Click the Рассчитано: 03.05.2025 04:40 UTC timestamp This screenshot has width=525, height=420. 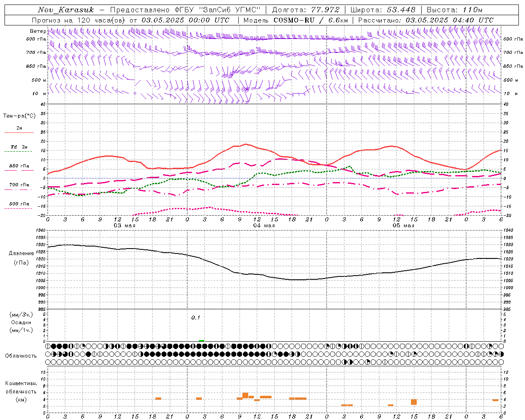click(426, 20)
